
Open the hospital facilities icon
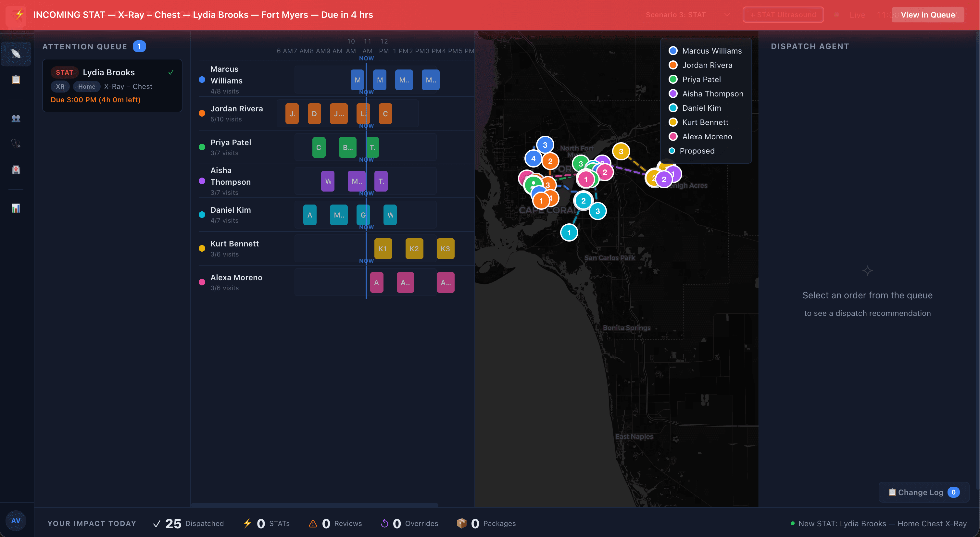[x=16, y=169]
